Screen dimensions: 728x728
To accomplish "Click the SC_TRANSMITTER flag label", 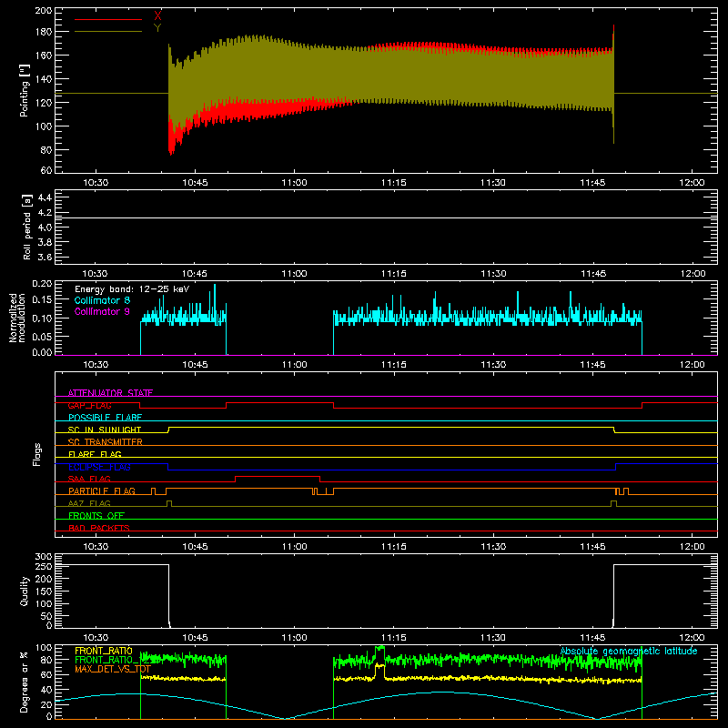I will click(x=106, y=442).
